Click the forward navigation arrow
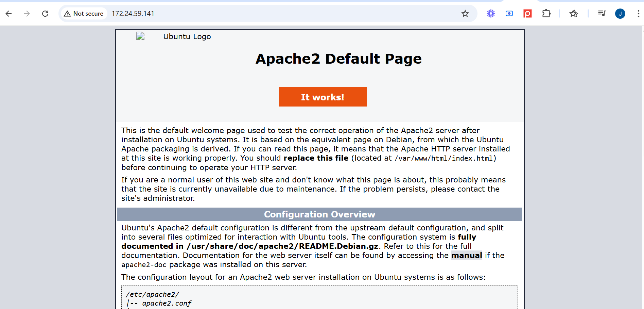This screenshot has height=309, width=644. point(27,14)
